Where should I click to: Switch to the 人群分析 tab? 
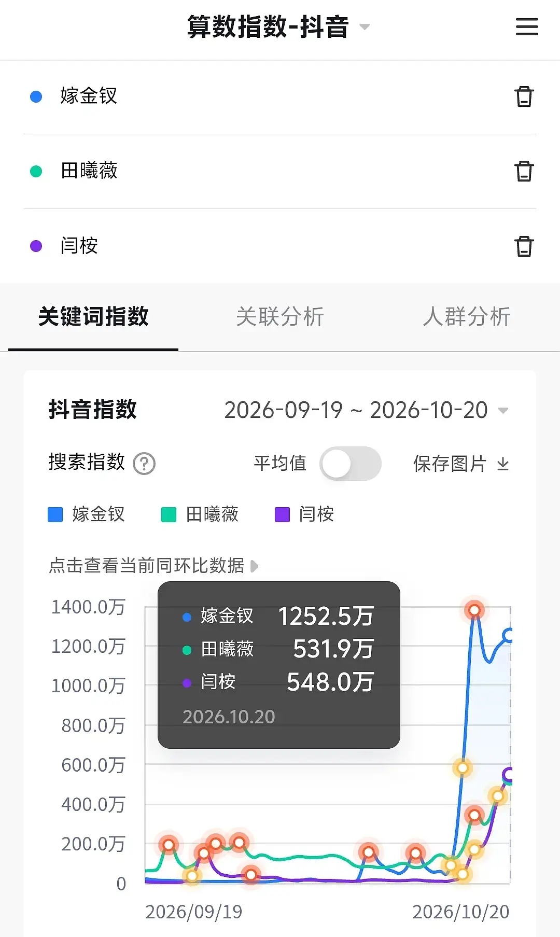[x=467, y=316]
